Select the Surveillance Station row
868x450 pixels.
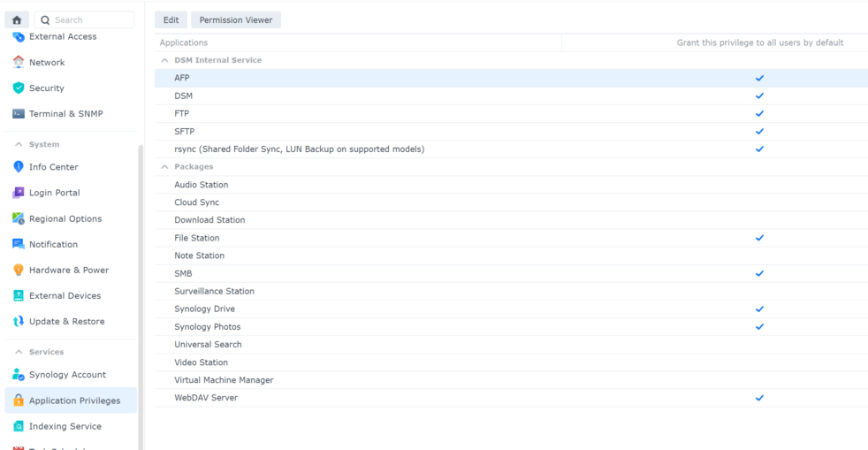click(x=512, y=291)
